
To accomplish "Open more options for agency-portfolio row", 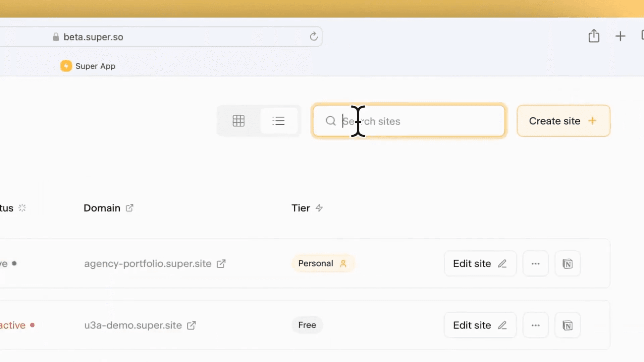I will [x=536, y=264].
